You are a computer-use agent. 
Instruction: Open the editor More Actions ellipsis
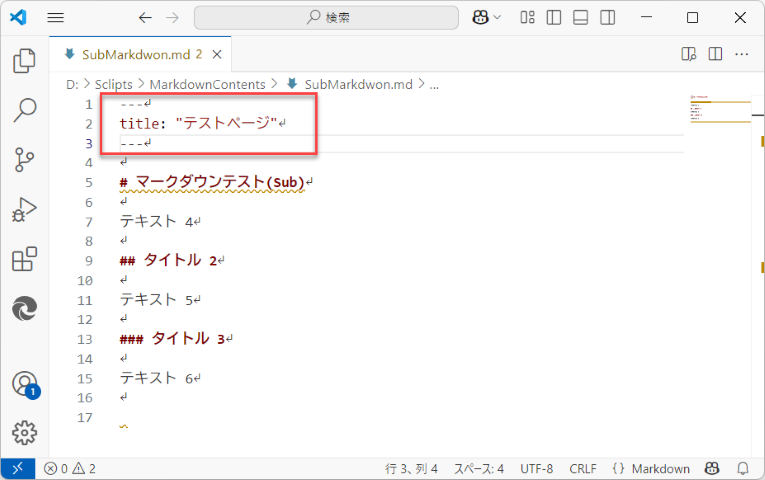[x=742, y=54]
